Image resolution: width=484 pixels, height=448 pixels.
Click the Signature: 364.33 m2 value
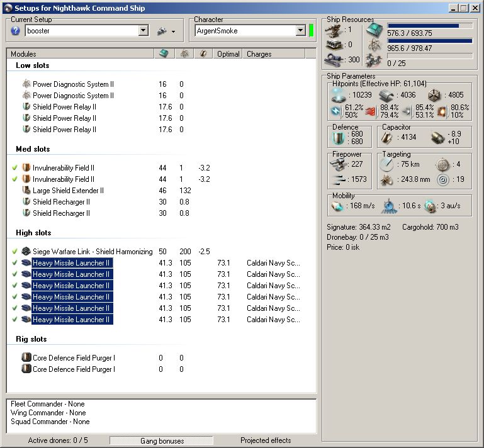(358, 227)
